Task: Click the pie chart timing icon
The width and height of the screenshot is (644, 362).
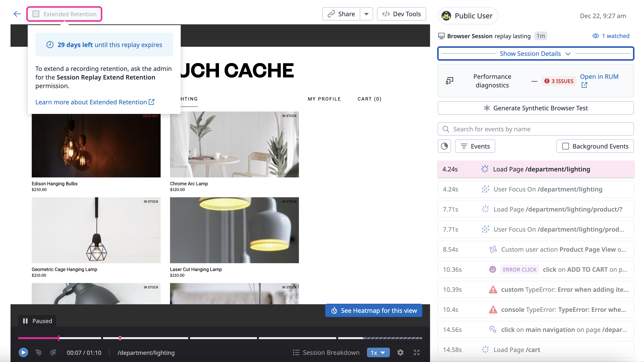Action: click(x=444, y=146)
